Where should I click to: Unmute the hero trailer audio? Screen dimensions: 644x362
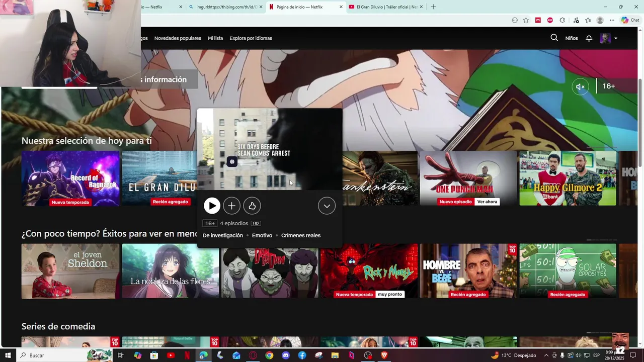coord(580,86)
